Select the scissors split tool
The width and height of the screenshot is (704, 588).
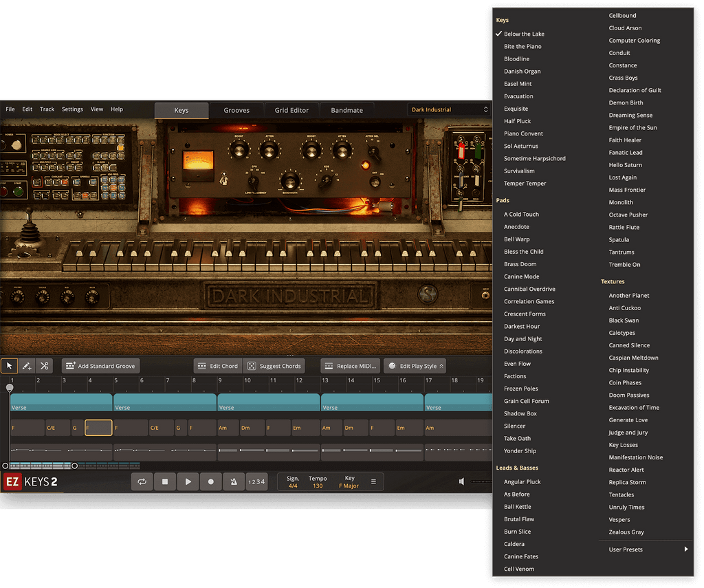[44, 366]
